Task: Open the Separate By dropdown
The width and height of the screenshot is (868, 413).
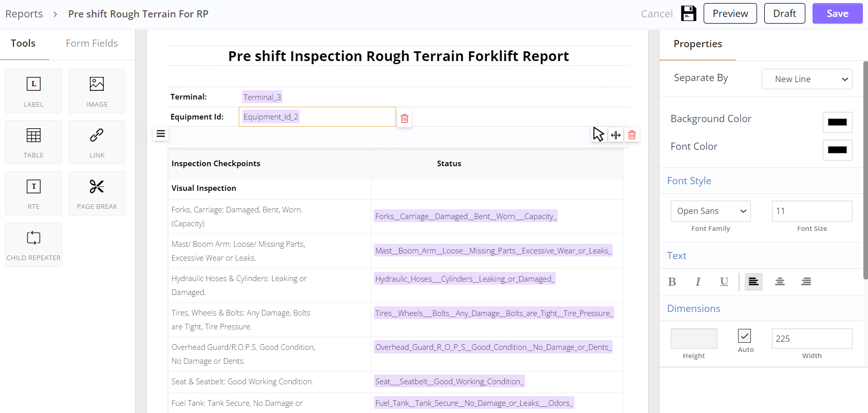Action: coord(806,79)
